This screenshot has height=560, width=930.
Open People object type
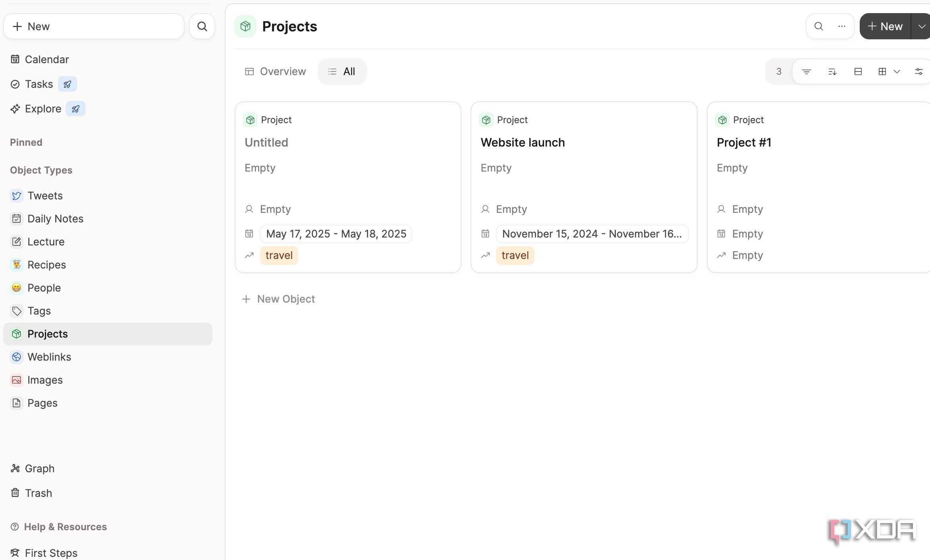pos(108,288)
